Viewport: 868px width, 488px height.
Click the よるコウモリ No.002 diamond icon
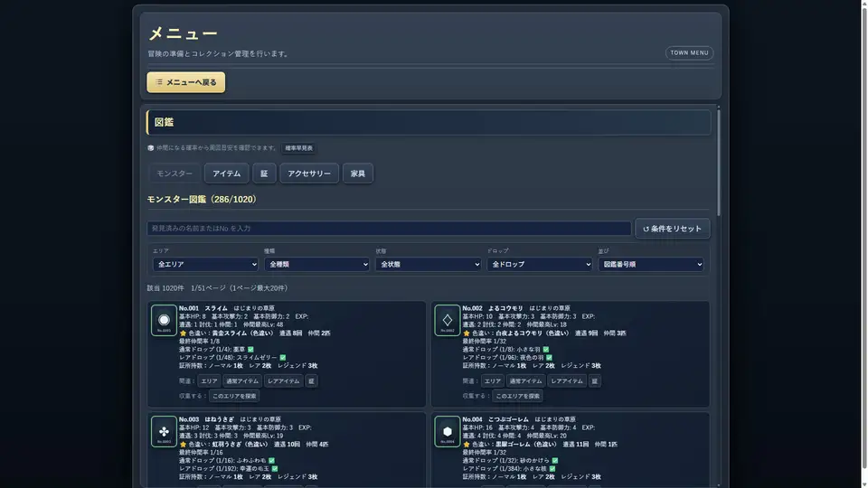448,320
